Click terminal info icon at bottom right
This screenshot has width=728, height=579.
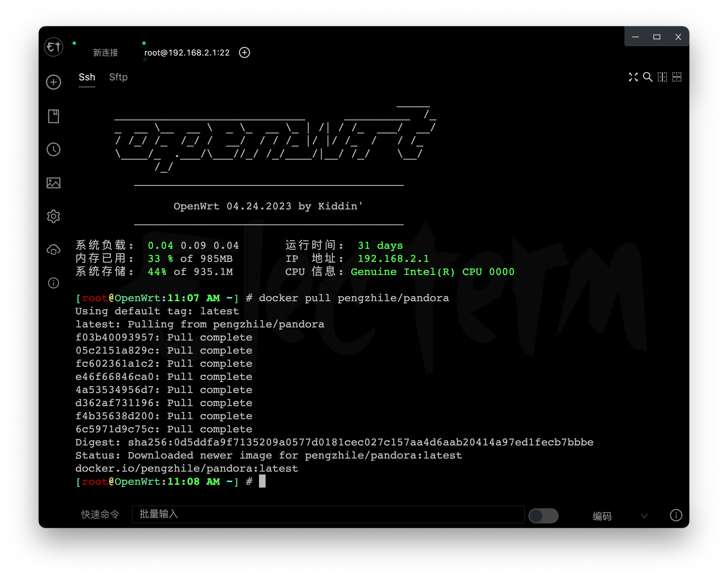tap(676, 515)
